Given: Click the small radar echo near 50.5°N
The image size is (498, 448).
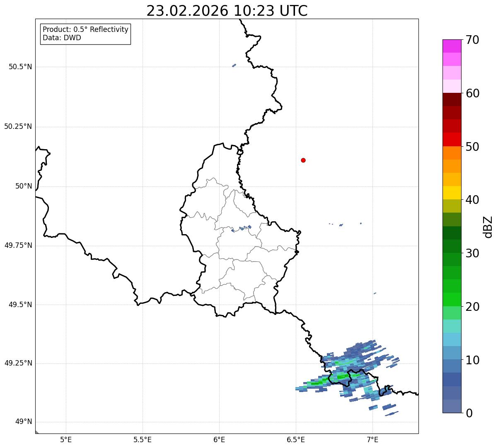Looking at the screenshot, I should 234,65.
